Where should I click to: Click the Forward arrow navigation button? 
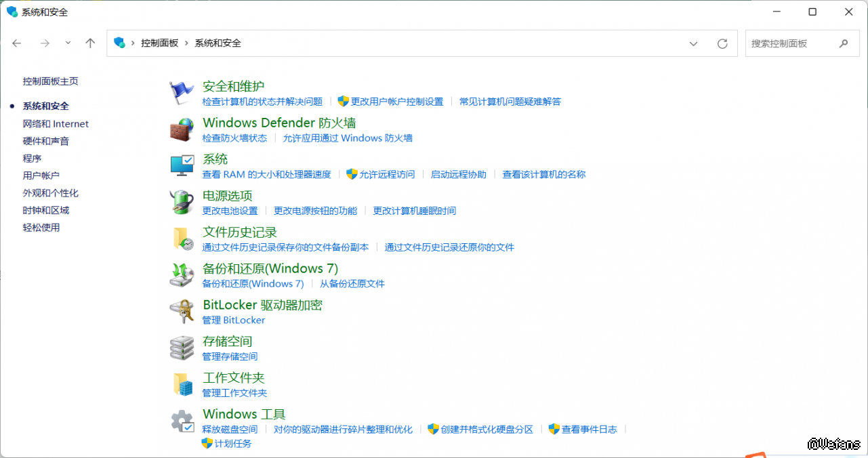pos(45,43)
